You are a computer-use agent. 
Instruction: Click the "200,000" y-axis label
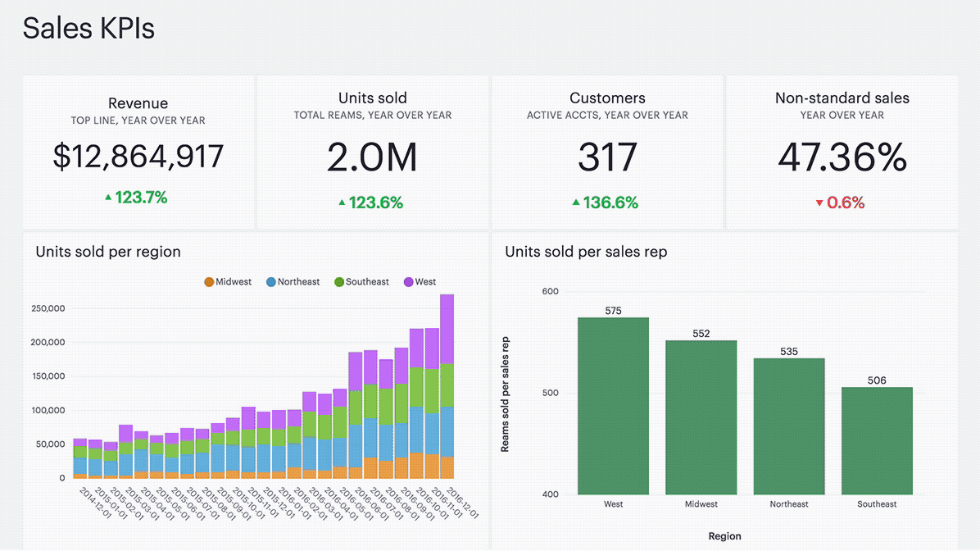(x=48, y=342)
